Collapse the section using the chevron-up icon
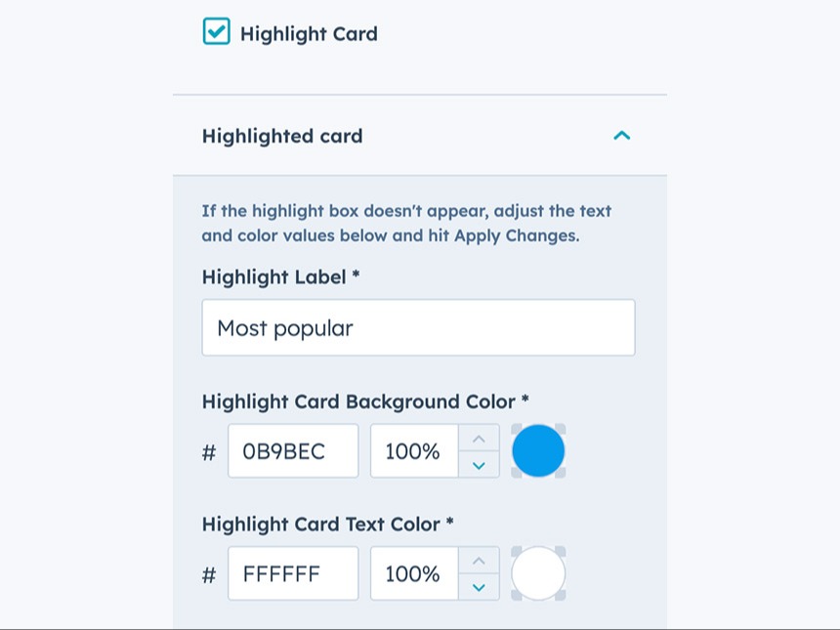 pos(621,136)
